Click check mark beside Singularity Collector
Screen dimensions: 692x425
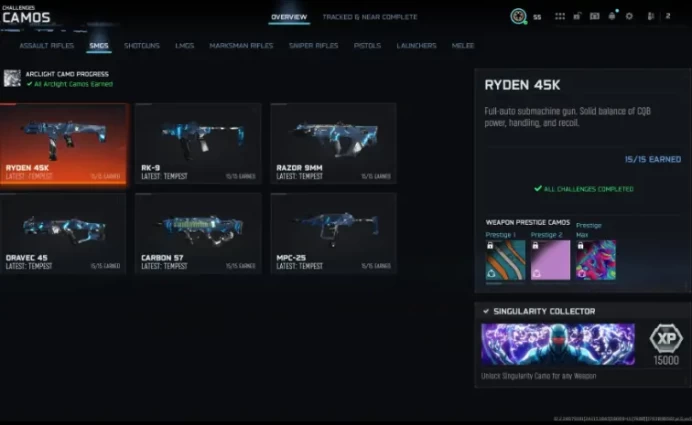click(x=486, y=311)
